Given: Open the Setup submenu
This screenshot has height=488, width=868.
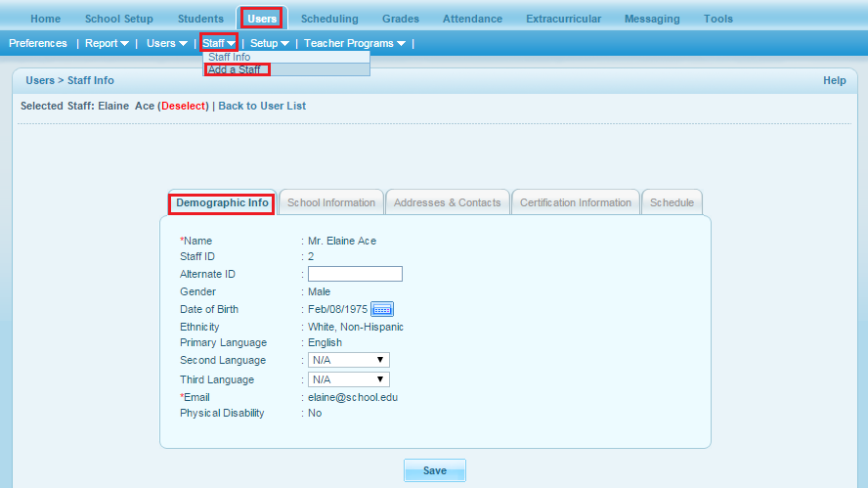Looking at the screenshot, I should coord(269,43).
